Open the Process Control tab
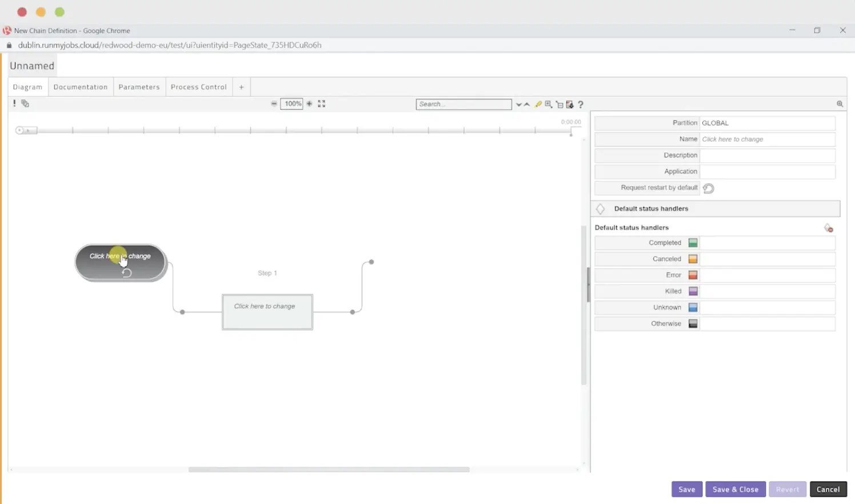 (x=198, y=86)
